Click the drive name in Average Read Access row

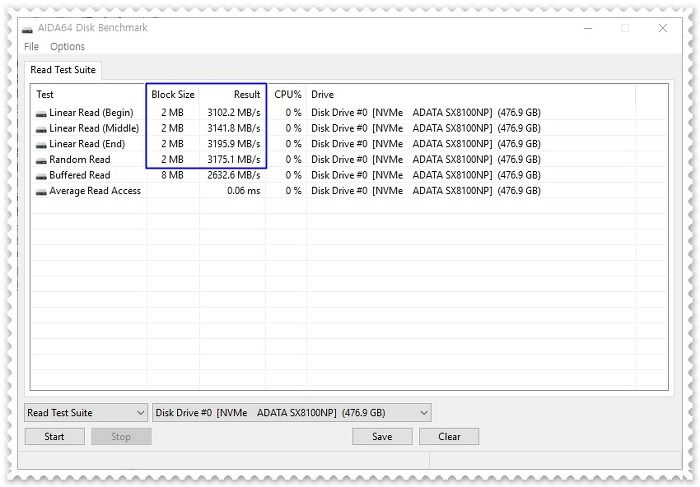pyautogui.click(x=425, y=191)
